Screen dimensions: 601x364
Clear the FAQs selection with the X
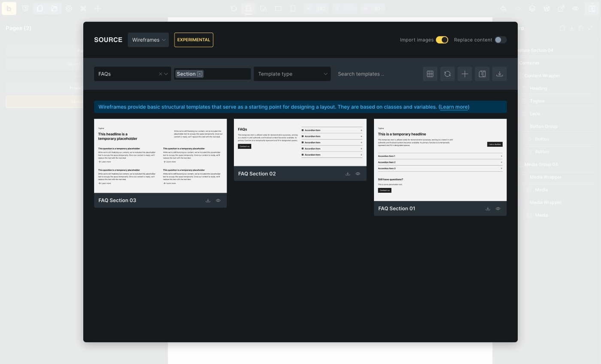pos(161,74)
